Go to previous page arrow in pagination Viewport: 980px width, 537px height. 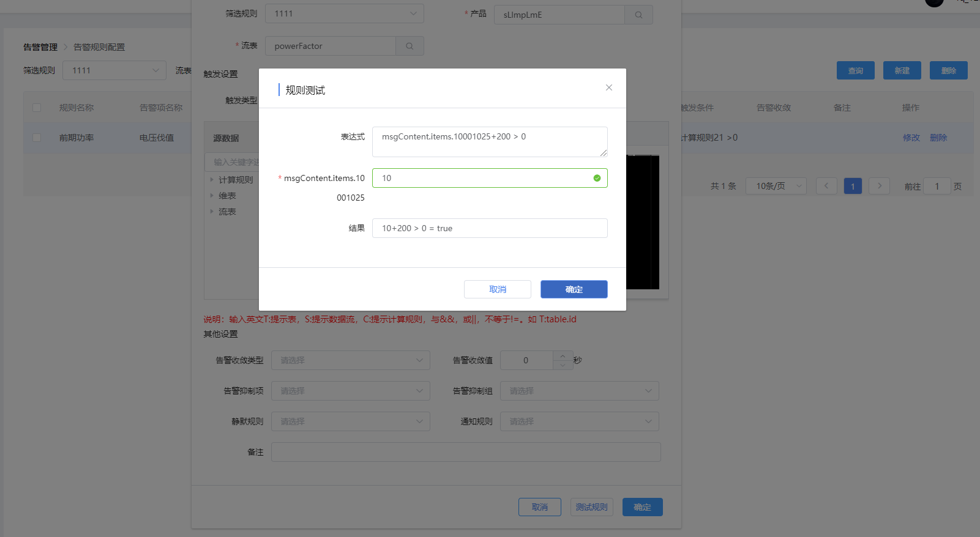pyautogui.click(x=826, y=186)
